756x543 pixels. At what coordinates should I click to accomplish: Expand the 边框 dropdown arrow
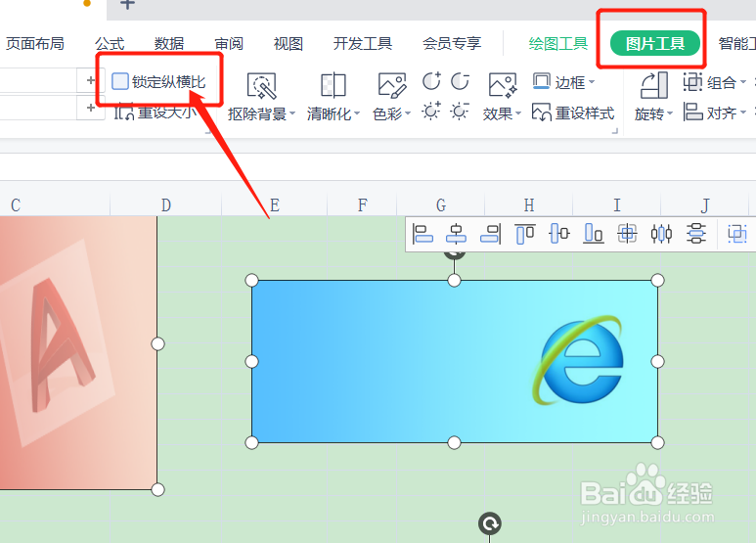pyautogui.click(x=592, y=82)
